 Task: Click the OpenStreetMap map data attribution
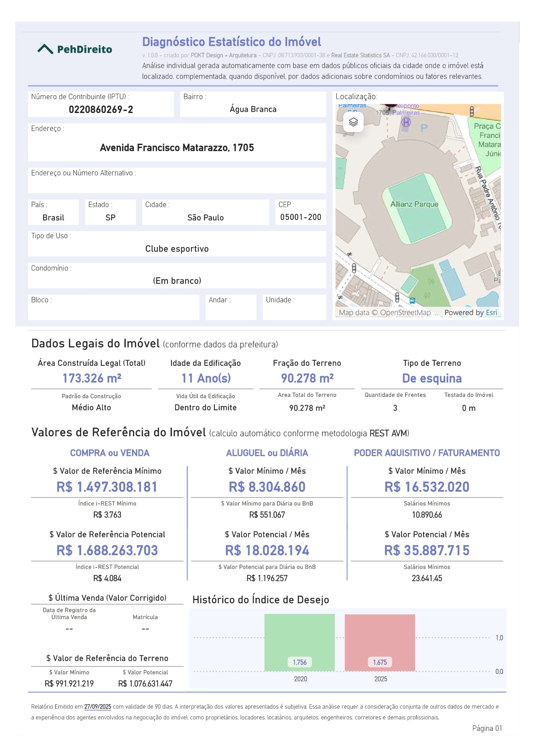point(388,312)
